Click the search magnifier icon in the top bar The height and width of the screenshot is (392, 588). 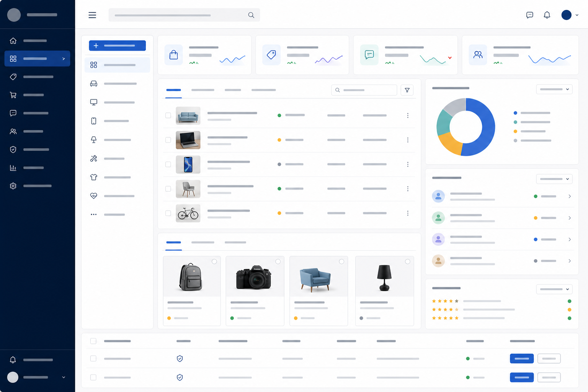(251, 15)
